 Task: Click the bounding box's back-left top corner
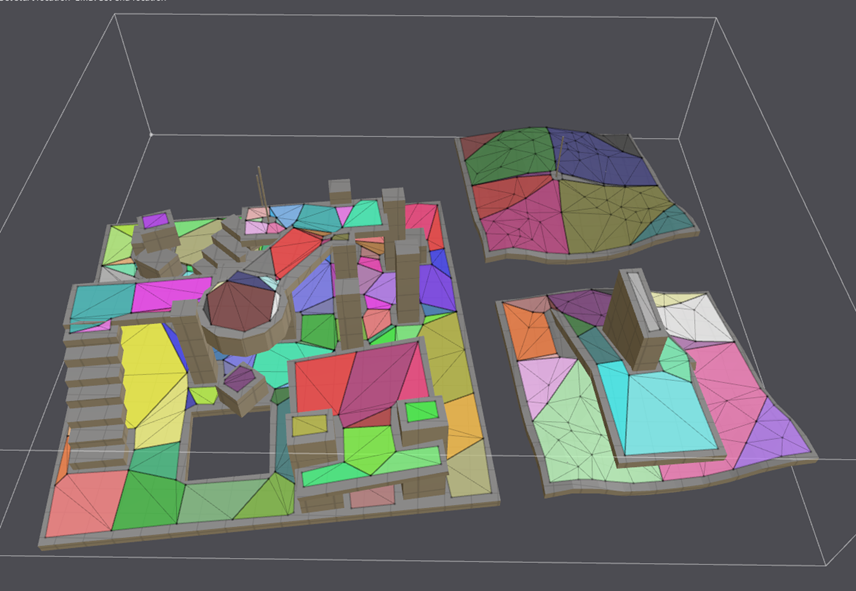150,134
